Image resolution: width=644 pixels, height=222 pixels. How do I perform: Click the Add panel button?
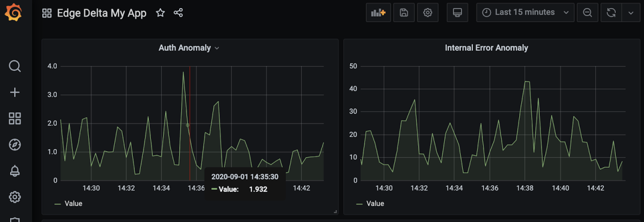378,13
